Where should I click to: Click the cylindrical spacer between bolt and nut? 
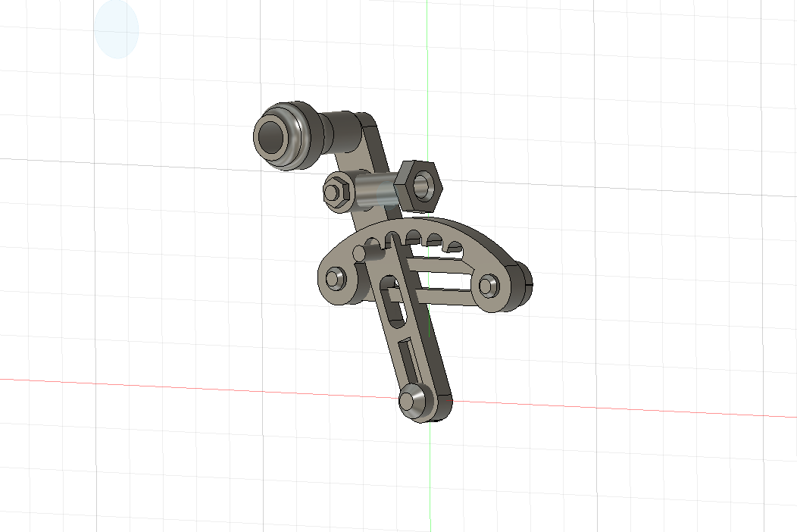point(375,189)
